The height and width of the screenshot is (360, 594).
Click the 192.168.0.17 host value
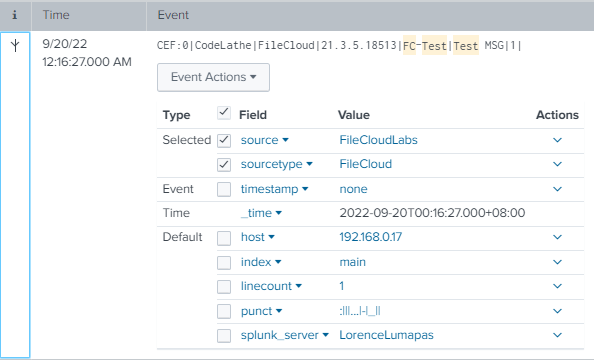(x=370, y=237)
